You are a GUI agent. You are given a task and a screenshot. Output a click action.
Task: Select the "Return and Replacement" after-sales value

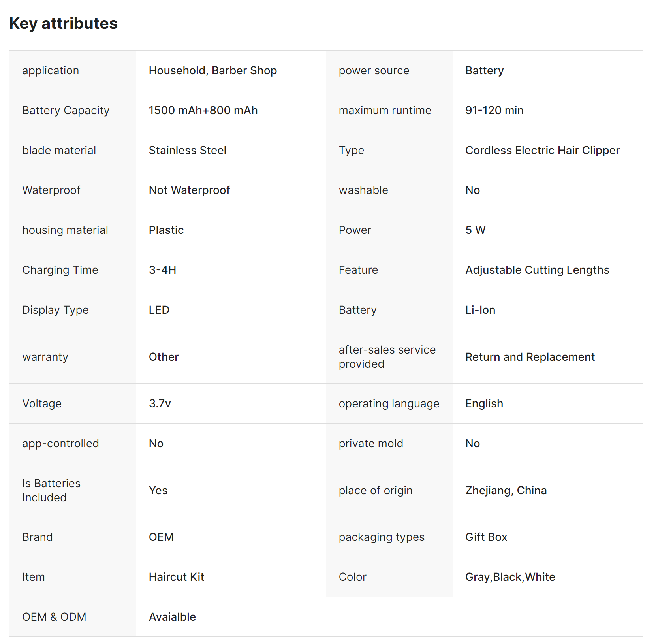pos(530,357)
